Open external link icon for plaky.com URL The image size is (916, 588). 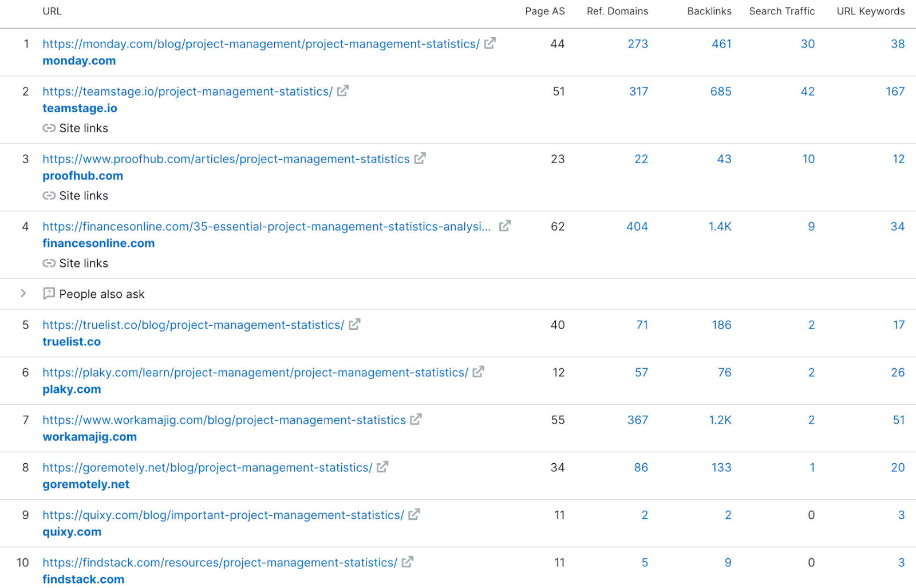tap(478, 372)
